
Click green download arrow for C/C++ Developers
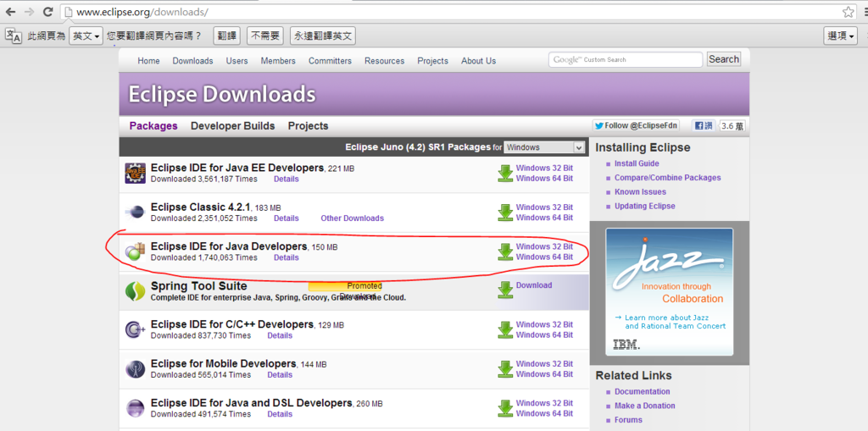tap(505, 329)
